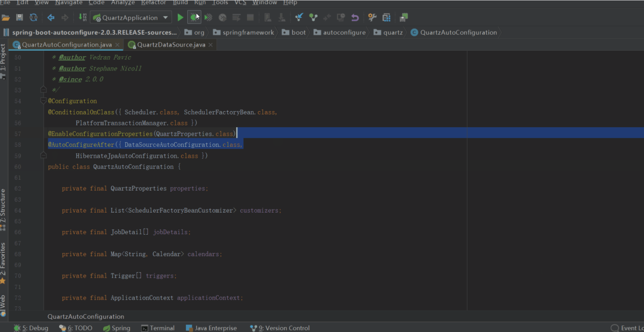The height and width of the screenshot is (332, 644).
Task: Select the boot folder breadcrumb
Action: (293, 32)
